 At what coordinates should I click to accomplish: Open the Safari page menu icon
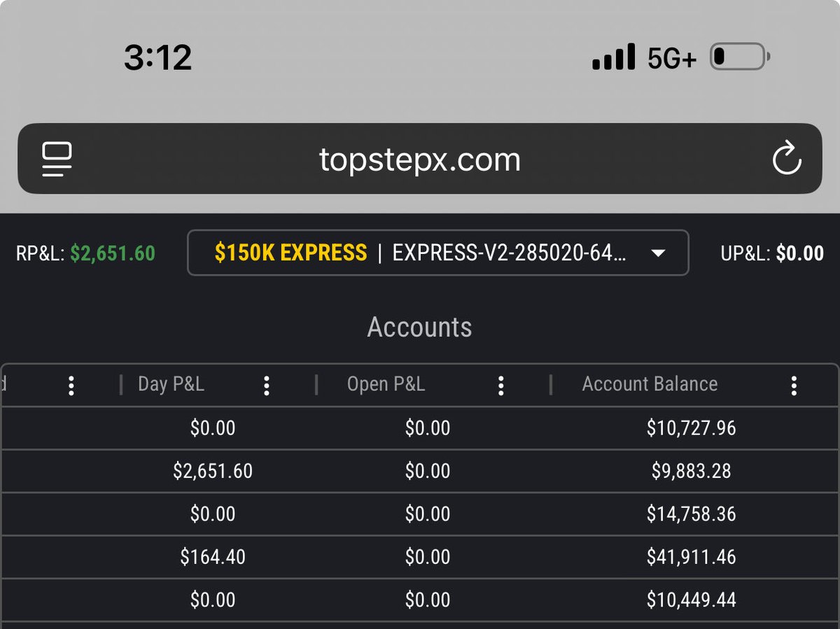point(57,159)
